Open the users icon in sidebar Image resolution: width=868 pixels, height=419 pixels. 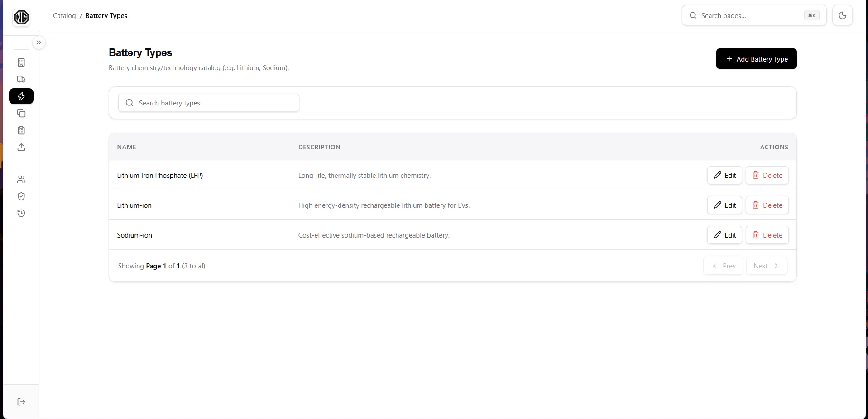click(x=21, y=179)
